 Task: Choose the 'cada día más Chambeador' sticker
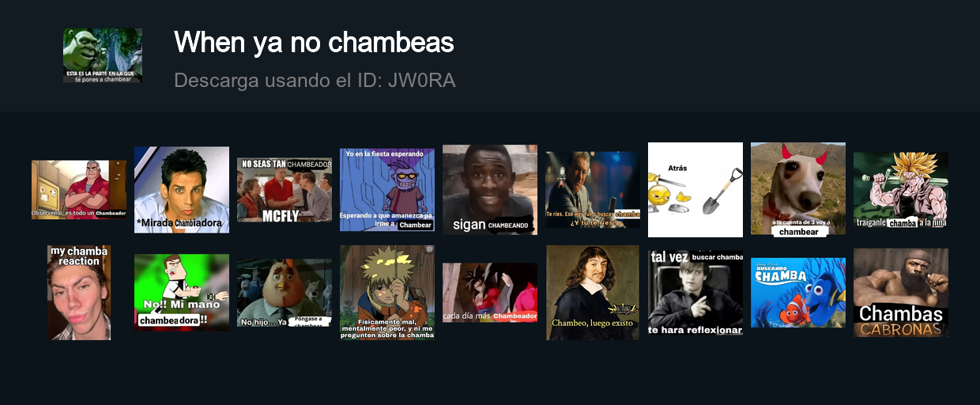pos(490,293)
